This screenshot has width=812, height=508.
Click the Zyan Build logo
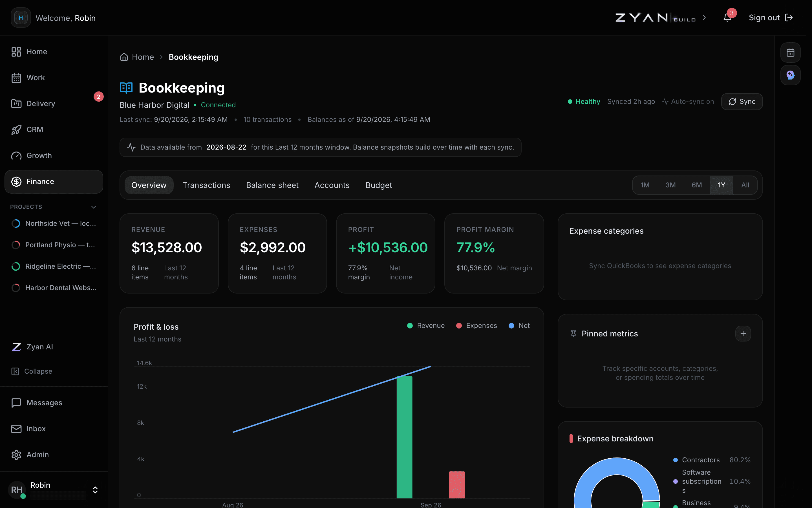tap(655, 17)
